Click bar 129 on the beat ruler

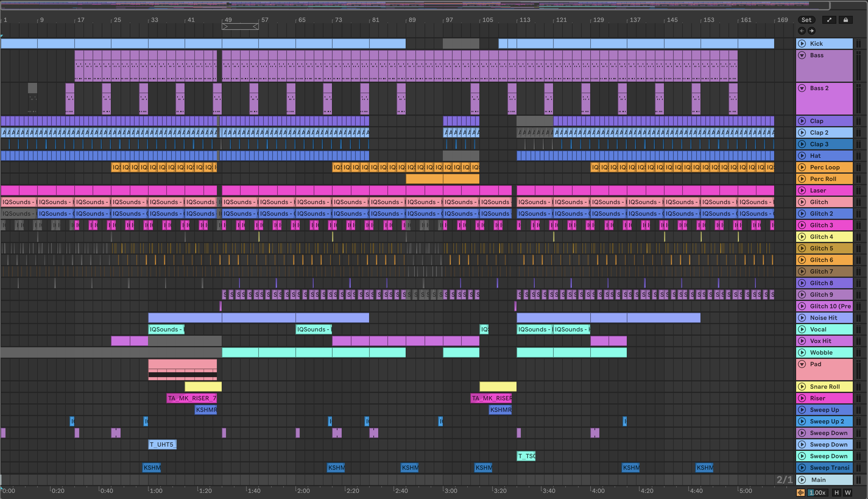598,20
